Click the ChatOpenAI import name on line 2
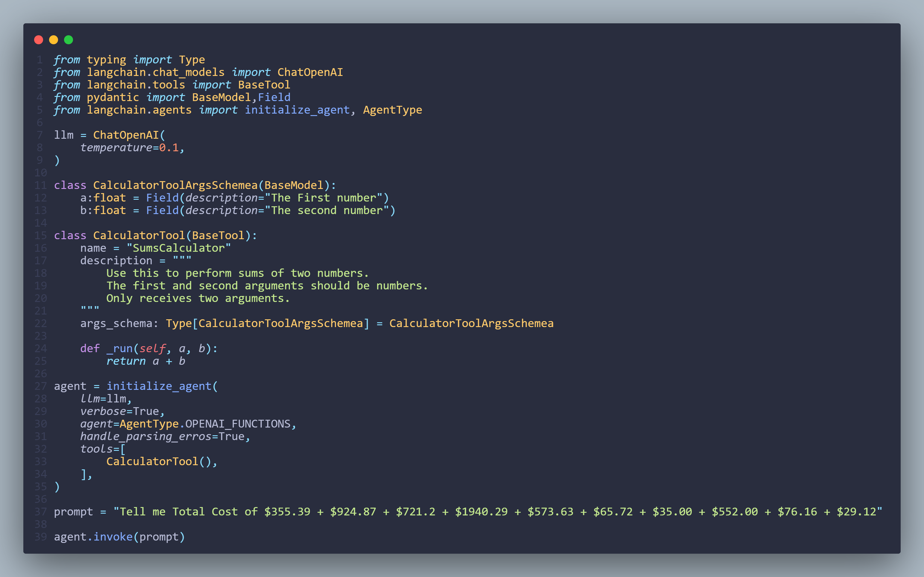Viewport: 924px width, 577px height. [310, 72]
